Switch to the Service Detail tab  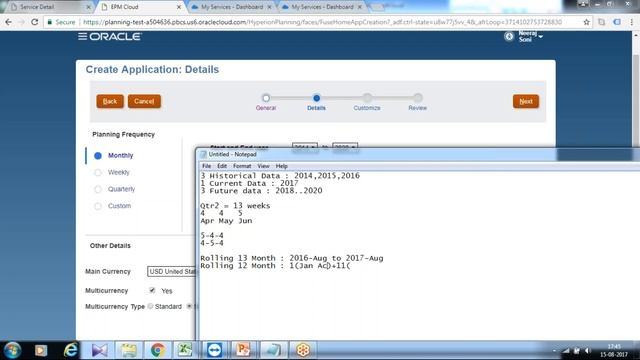pyautogui.click(x=37, y=7)
